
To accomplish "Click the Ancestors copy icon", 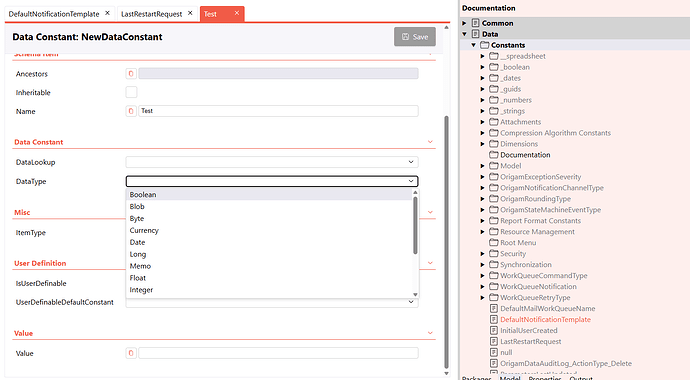I will point(131,73).
